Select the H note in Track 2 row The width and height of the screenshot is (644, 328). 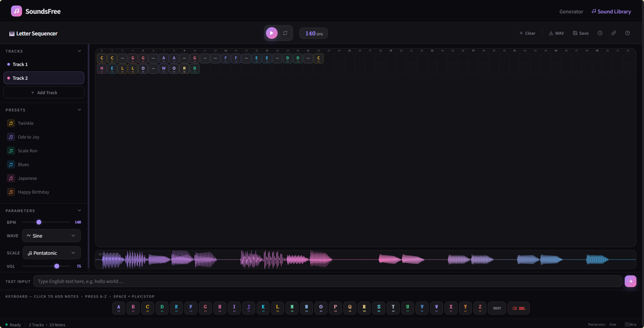coord(102,69)
